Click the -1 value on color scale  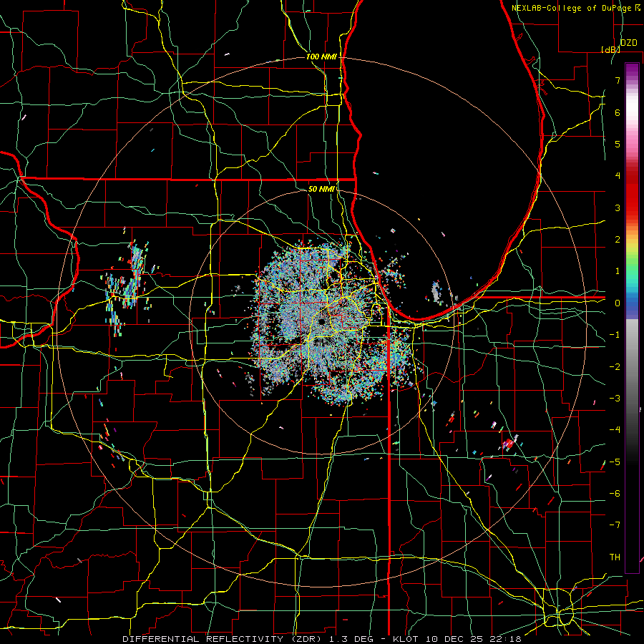615,335
